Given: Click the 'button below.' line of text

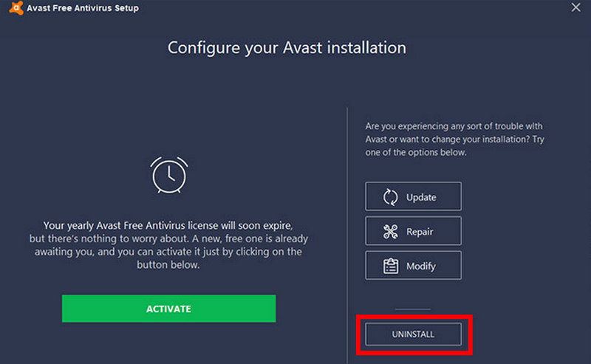Looking at the screenshot, I should pyautogui.click(x=168, y=264).
